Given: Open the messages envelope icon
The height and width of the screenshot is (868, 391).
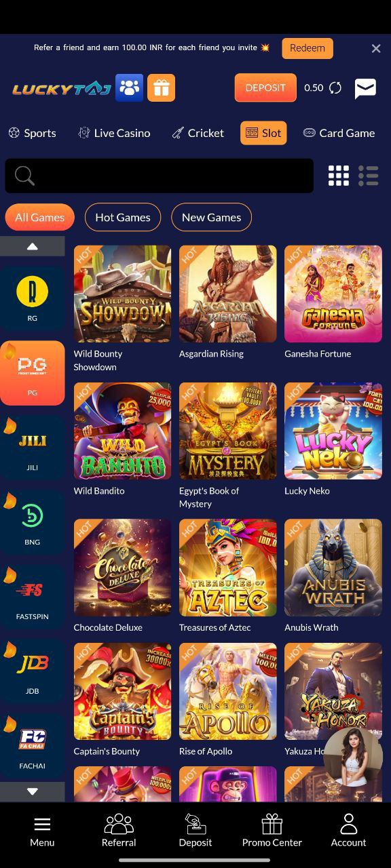Looking at the screenshot, I should tap(365, 88).
